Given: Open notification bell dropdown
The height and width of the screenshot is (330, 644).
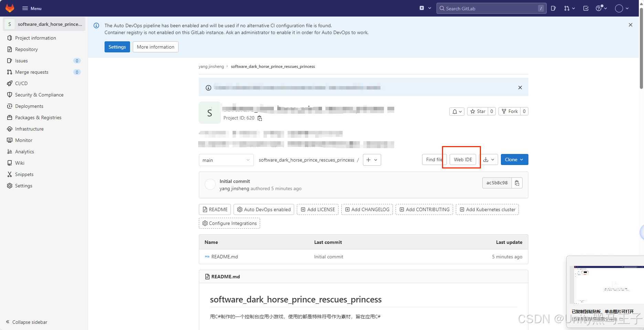Looking at the screenshot, I should (x=457, y=111).
